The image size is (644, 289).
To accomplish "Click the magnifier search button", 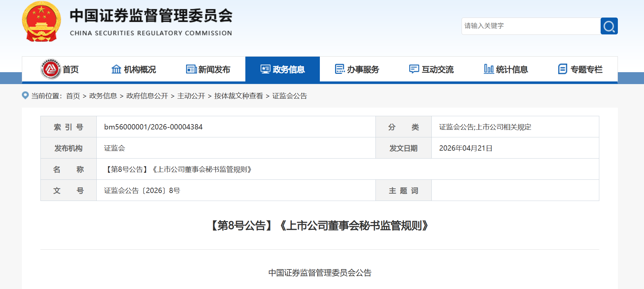I will (x=609, y=26).
